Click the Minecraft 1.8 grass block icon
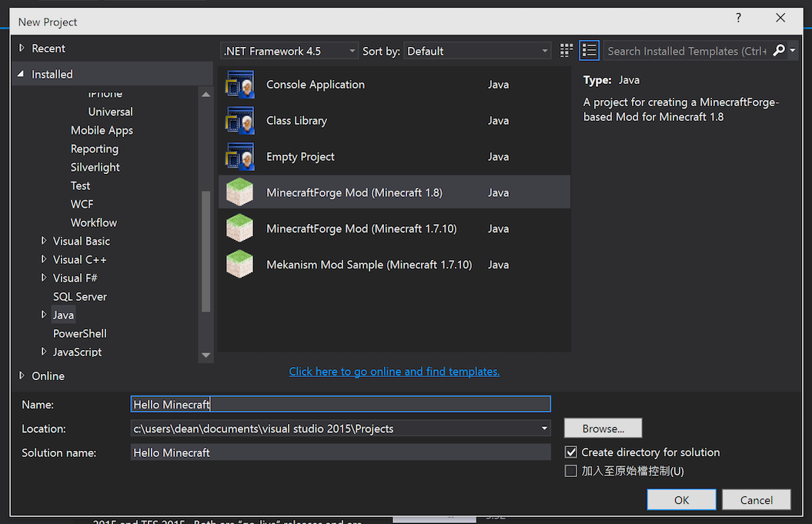 tap(240, 192)
